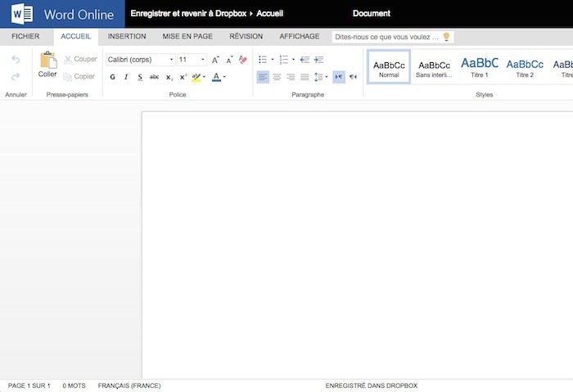
Task: Apply the Titre 1 style
Action: (x=480, y=66)
